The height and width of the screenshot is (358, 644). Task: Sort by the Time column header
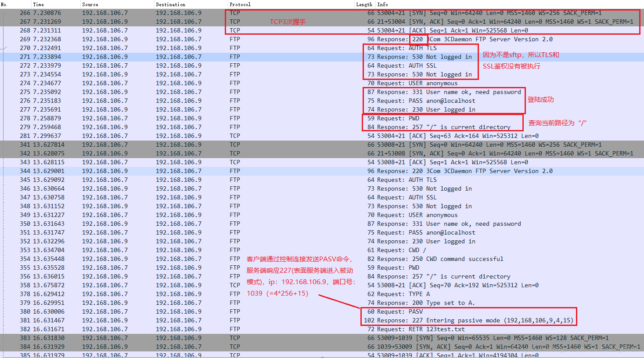click(x=56, y=4)
